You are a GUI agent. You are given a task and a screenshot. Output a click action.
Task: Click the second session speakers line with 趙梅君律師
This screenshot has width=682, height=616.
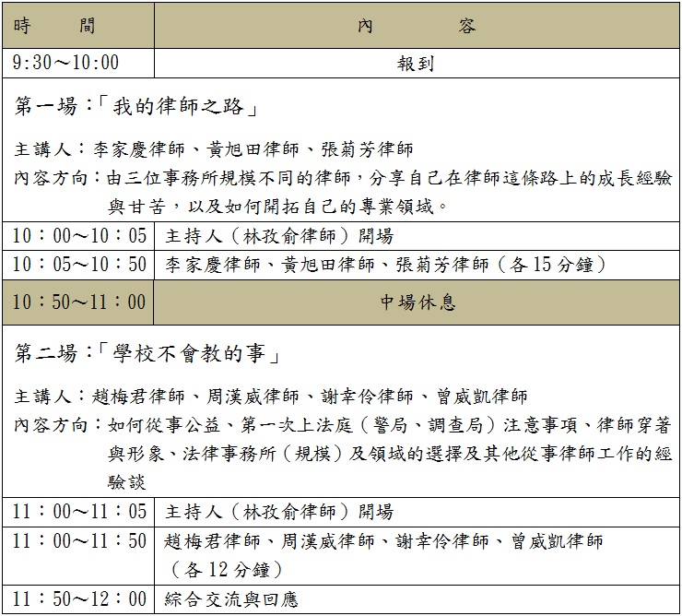point(271,397)
